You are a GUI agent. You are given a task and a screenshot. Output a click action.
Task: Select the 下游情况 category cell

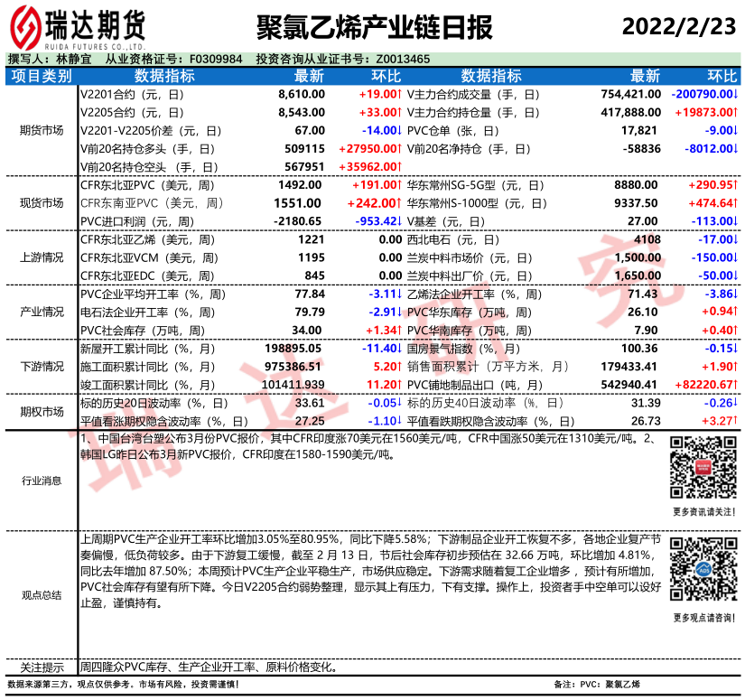point(42,367)
